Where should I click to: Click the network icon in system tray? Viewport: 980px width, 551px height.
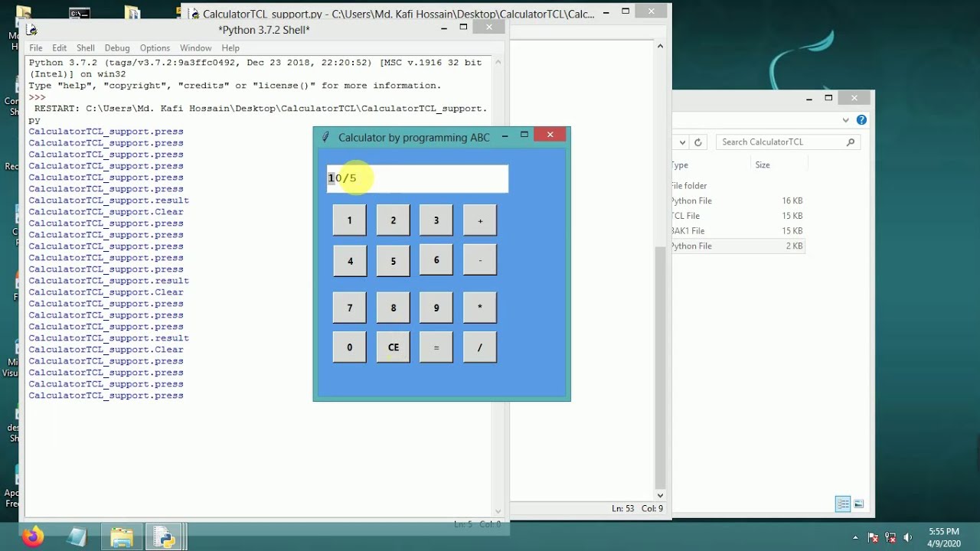(890, 537)
